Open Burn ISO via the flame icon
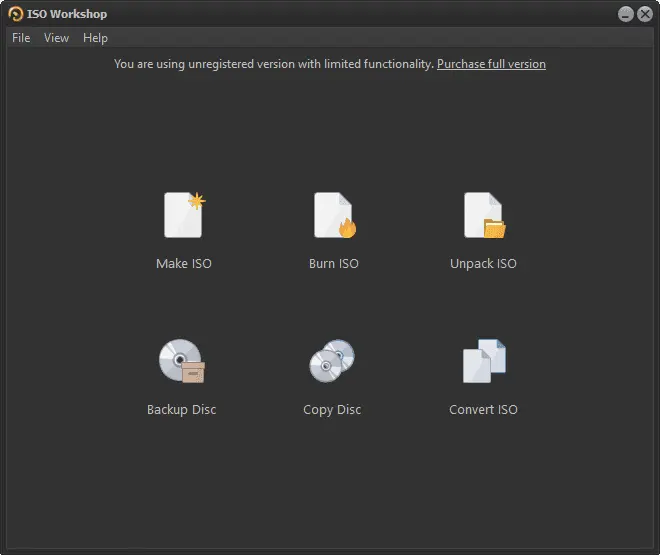This screenshot has height=555, width=660. point(334,215)
